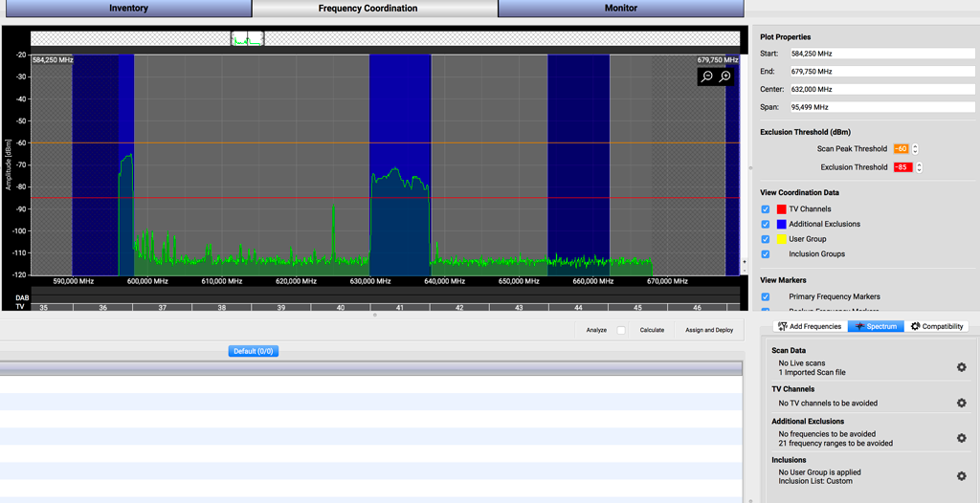The image size is (980, 503).
Task: Click the Assign and Deploy button
Action: 709,330
